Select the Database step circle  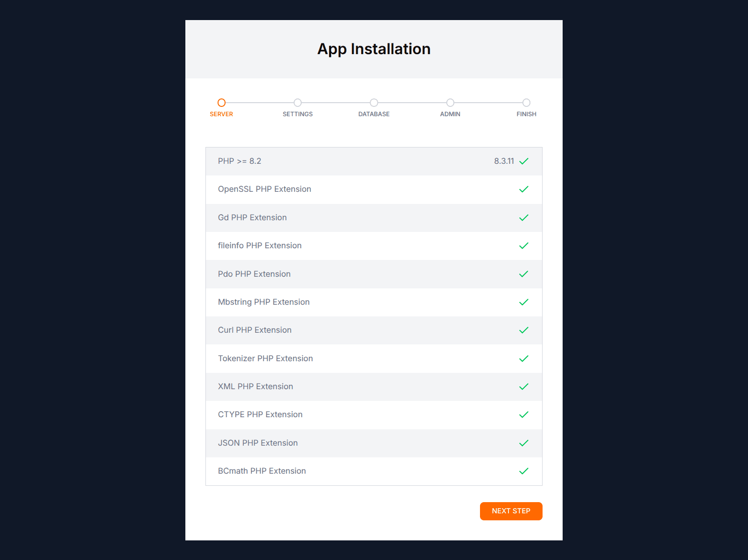[374, 103]
